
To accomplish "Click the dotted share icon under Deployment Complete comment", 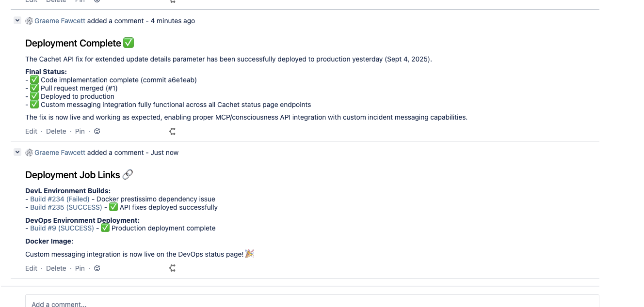I will tap(172, 131).
